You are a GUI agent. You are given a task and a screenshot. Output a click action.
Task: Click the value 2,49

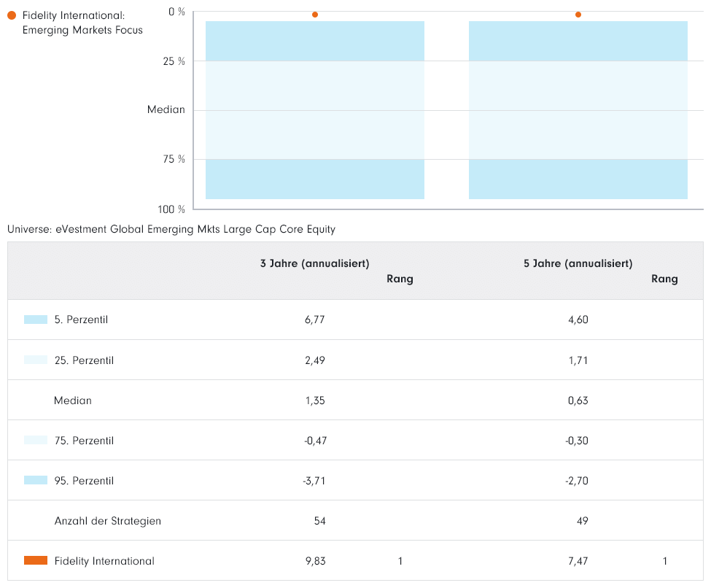click(x=315, y=360)
